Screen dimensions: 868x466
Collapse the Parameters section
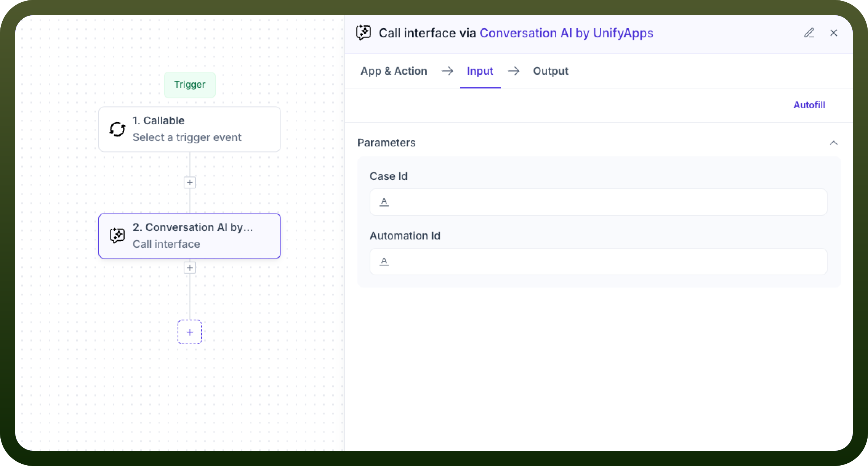point(834,143)
